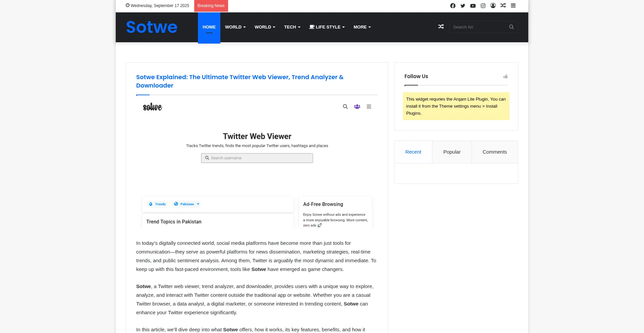Viewport: 644px width, 333px height.
Task: Click the user login icon in top bar
Action: (x=493, y=5)
